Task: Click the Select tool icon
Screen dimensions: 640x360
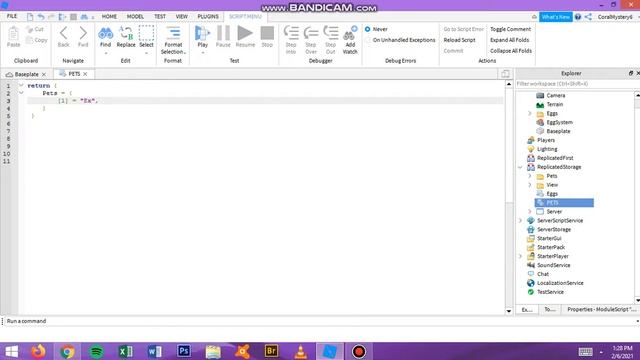Action: [146, 33]
